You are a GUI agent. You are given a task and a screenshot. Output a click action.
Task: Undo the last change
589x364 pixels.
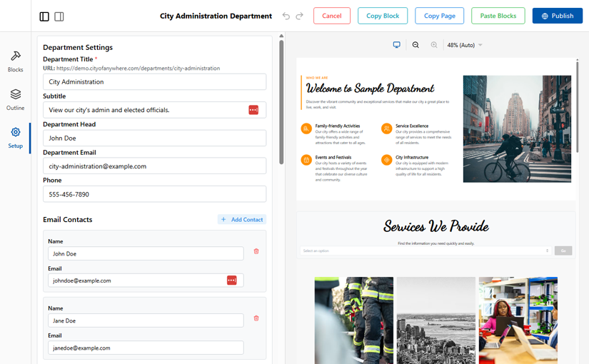pyautogui.click(x=286, y=16)
